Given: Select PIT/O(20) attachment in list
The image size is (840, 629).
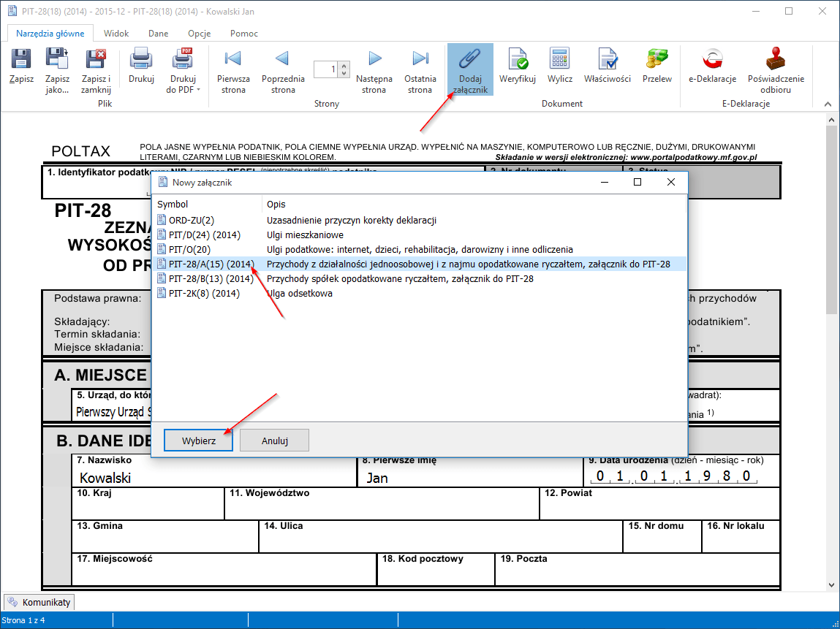Looking at the screenshot, I should 189,249.
